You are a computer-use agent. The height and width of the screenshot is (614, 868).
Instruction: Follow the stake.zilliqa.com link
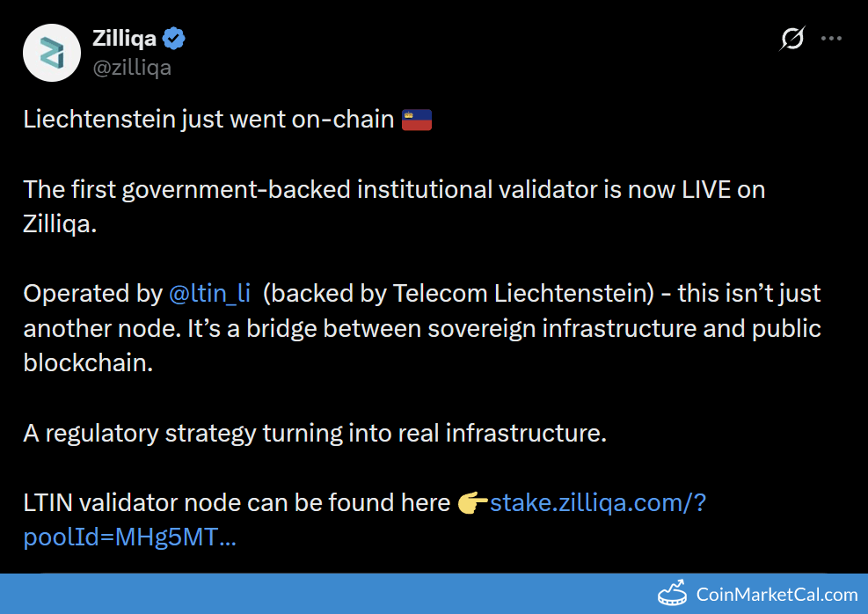[598, 503]
